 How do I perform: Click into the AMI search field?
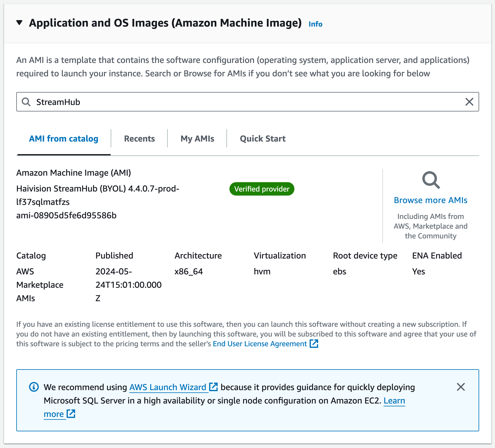(245, 102)
